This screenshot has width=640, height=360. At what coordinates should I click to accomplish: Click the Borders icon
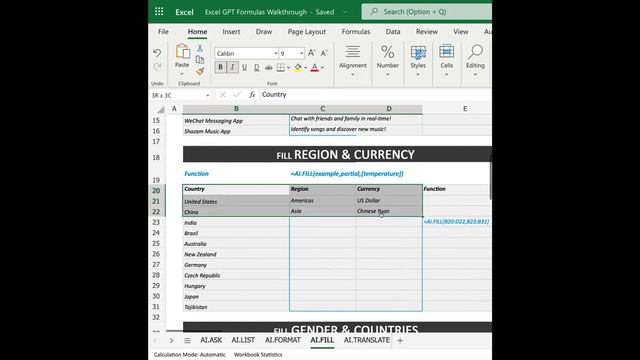[281, 67]
